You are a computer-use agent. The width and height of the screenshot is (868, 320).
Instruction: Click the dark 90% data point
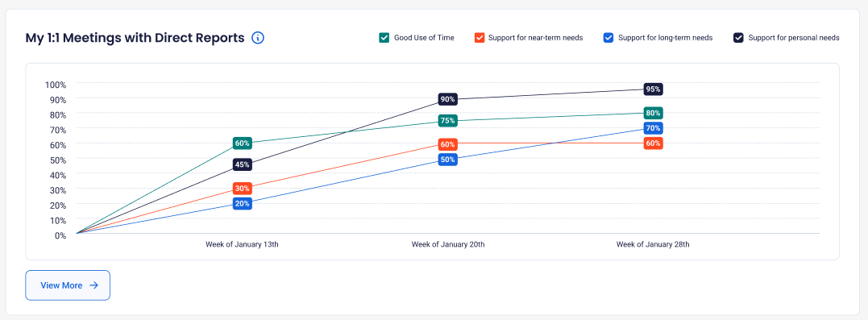tap(447, 99)
